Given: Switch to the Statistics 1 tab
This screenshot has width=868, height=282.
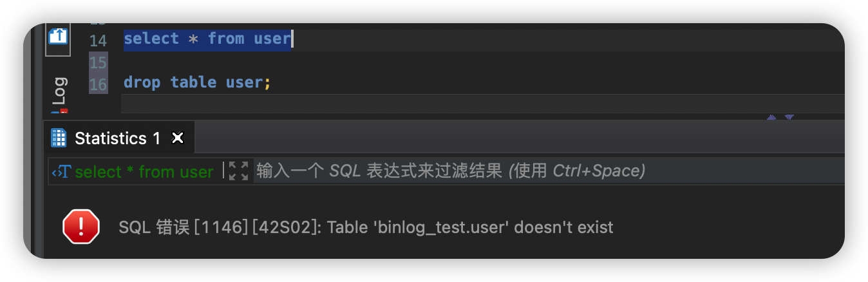Looking at the screenshot, I should pos(118,138).
